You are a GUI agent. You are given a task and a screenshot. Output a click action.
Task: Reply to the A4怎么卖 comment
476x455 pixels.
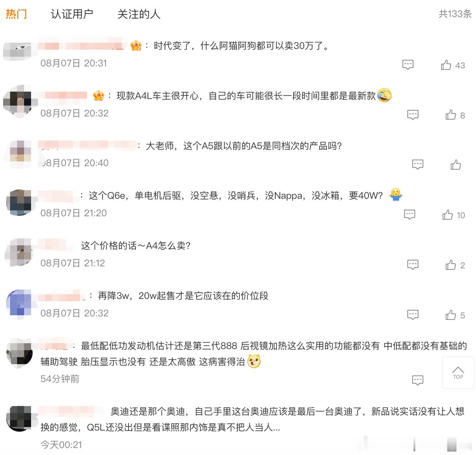tap(413, 265)
